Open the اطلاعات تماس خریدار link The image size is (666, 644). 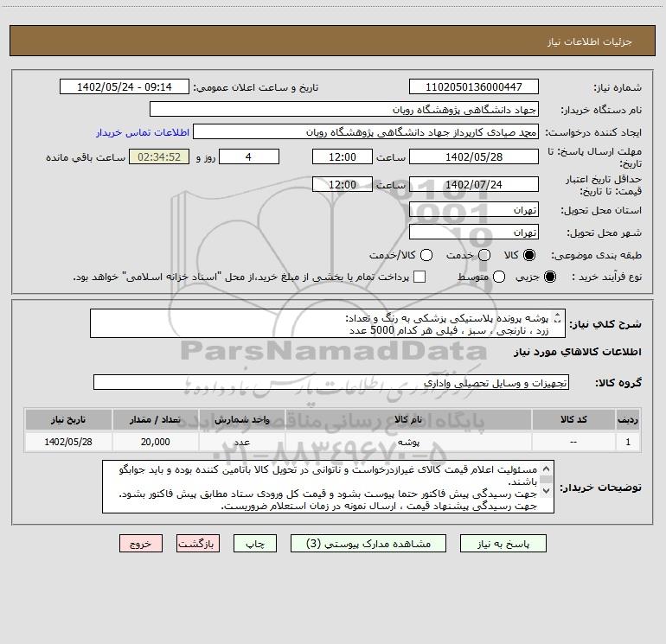143,132
